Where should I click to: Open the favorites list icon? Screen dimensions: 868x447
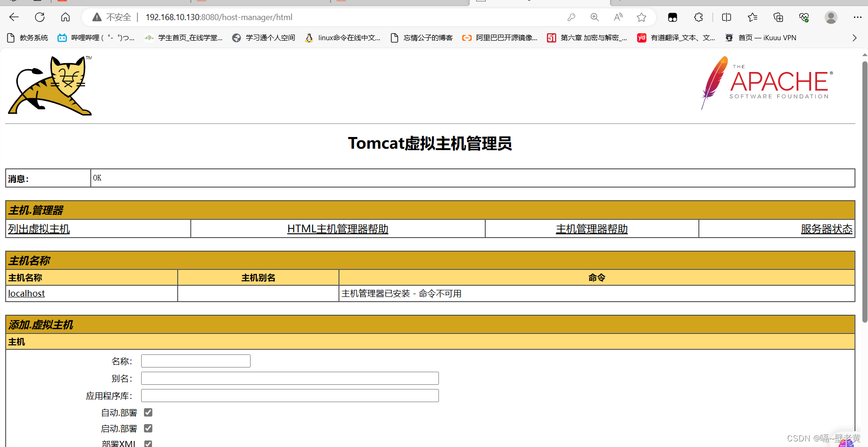[x=752, y=17]
